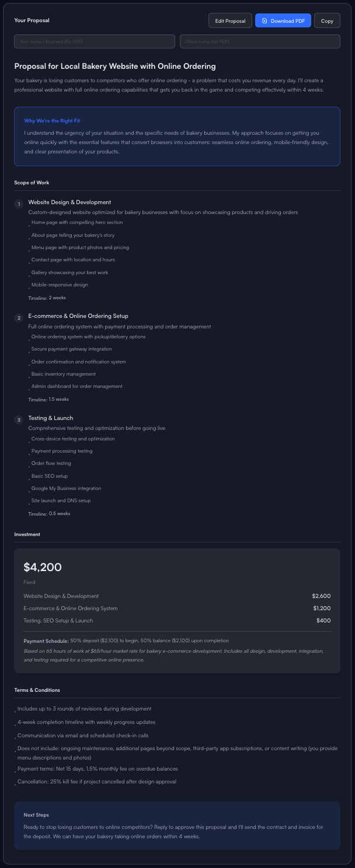355x868 pixels.
Task: Click the Website Design & Development scope title
Action: point(69,202)
